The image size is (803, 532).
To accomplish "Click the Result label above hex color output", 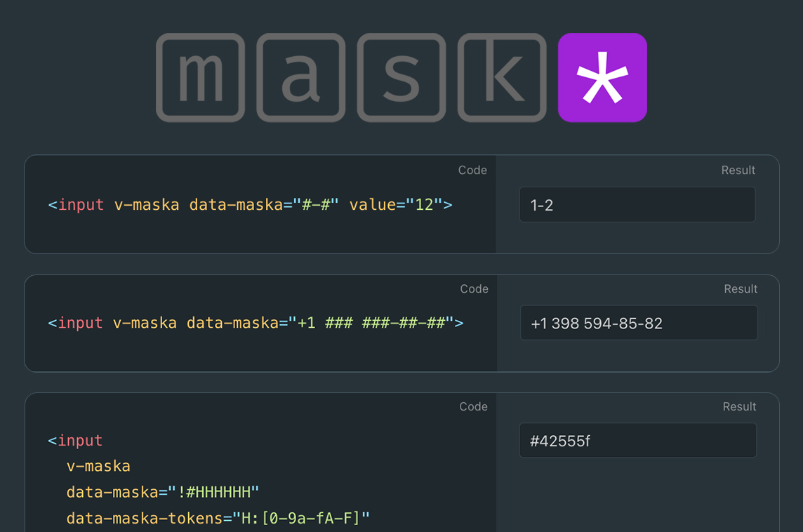I will 740,406.
